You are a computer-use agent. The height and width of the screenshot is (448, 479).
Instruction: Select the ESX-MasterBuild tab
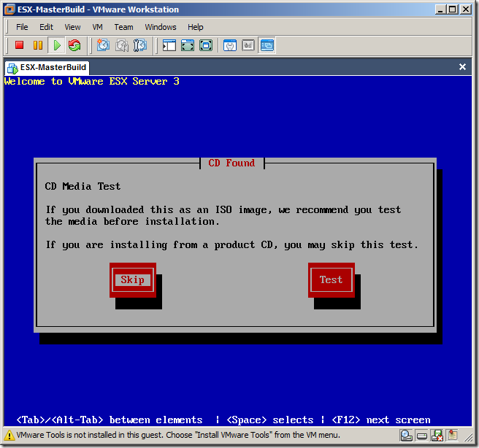point(47,67)
